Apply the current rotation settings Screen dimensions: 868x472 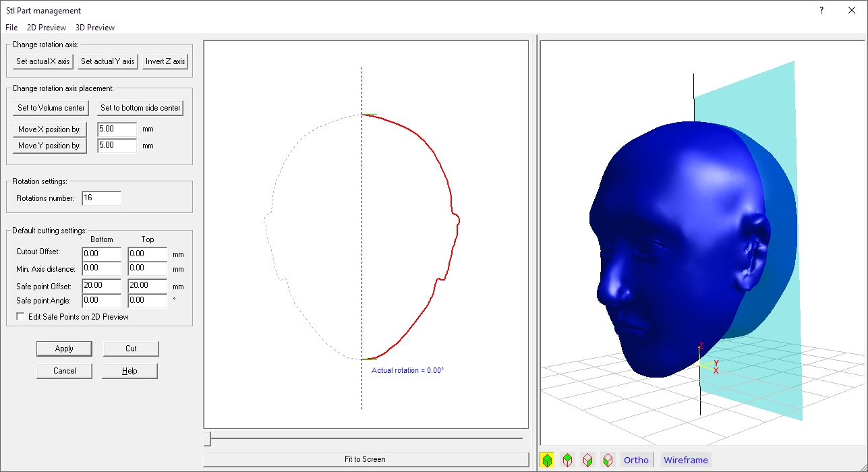[64, 349]
